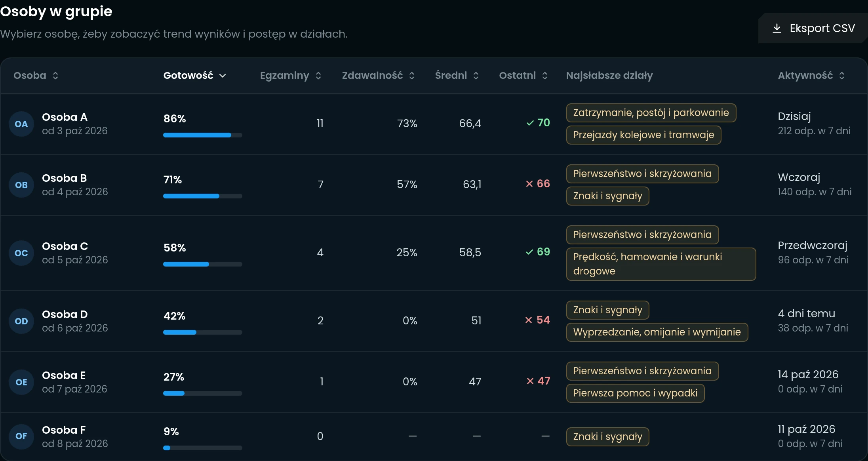Click tag Przejazdy kolejowe i tramwaje
The image size is (868, 461).
tap(643, 135)
